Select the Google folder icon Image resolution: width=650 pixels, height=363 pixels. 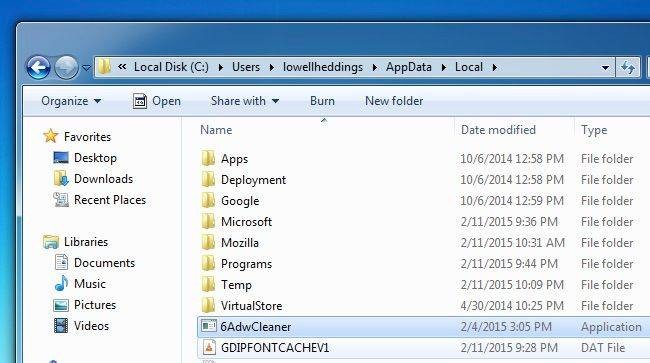tap(208, 201)
